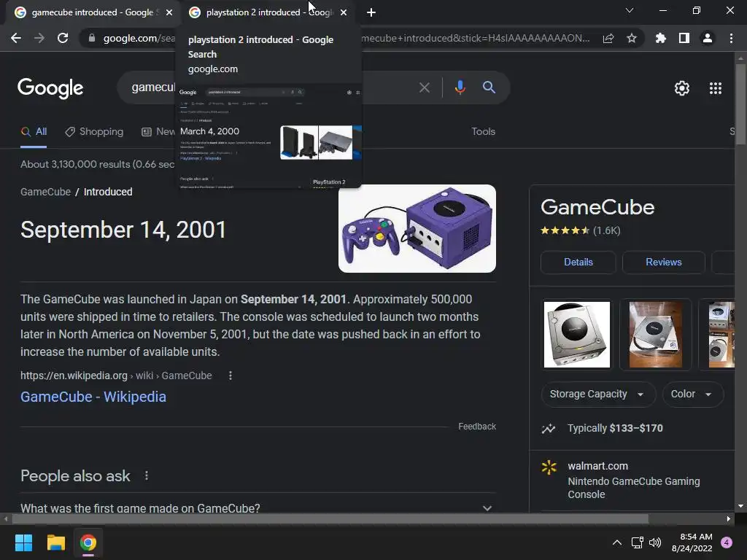Open the Details button in GameCube panel
The image size is (747, 560).
coord(578,262)
